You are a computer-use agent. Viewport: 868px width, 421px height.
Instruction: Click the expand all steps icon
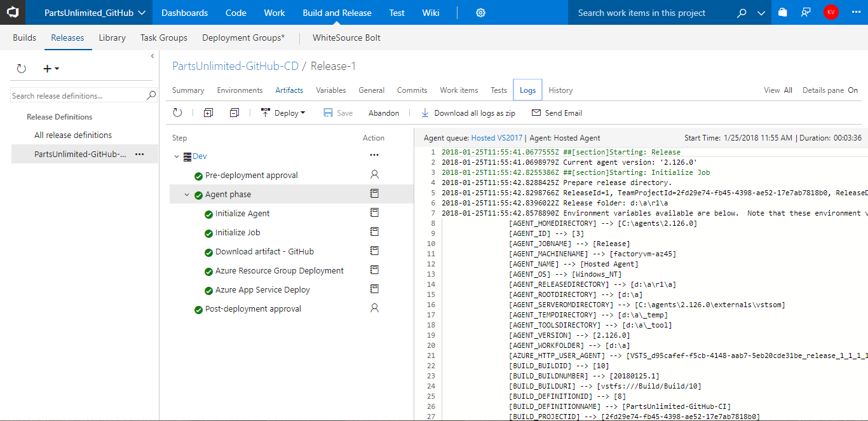[x=208, y=113]
